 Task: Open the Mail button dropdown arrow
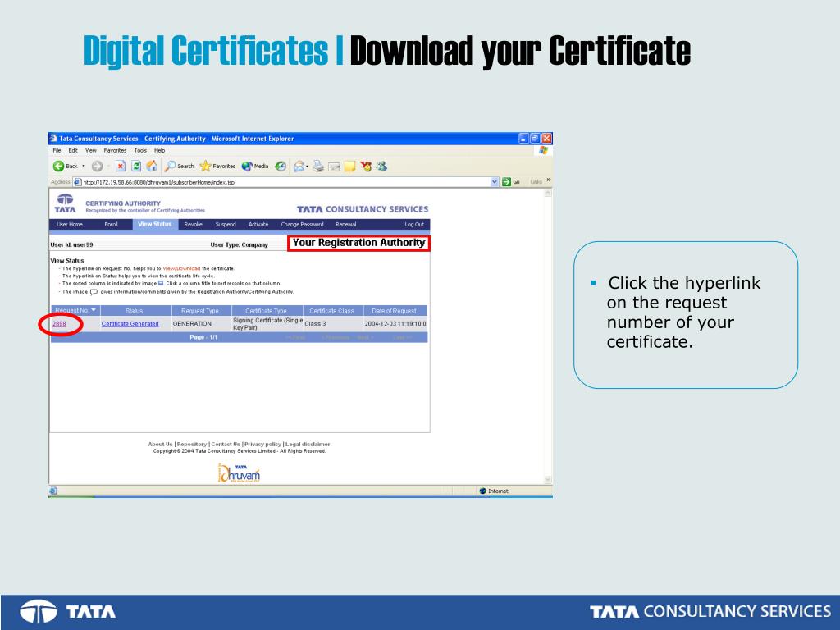tap(307, 166)
